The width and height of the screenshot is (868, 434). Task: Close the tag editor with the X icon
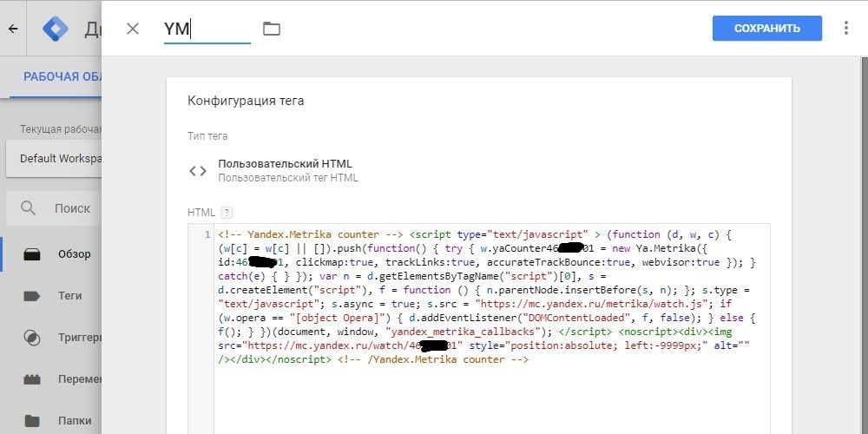[x=133, y=29]
